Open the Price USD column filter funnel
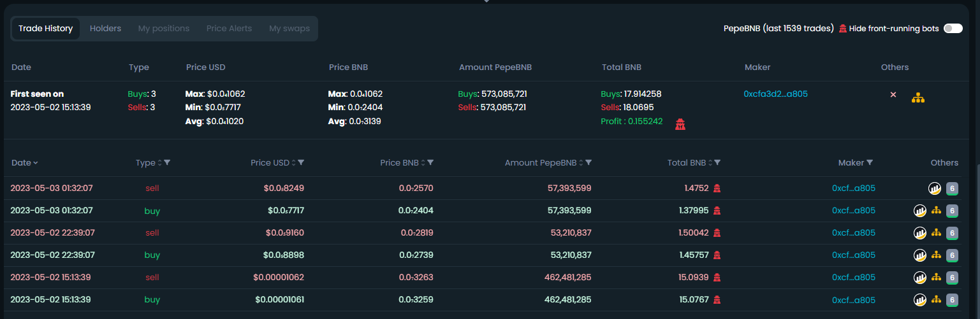This screenshot has width=980, height=319. pos(301,162)
